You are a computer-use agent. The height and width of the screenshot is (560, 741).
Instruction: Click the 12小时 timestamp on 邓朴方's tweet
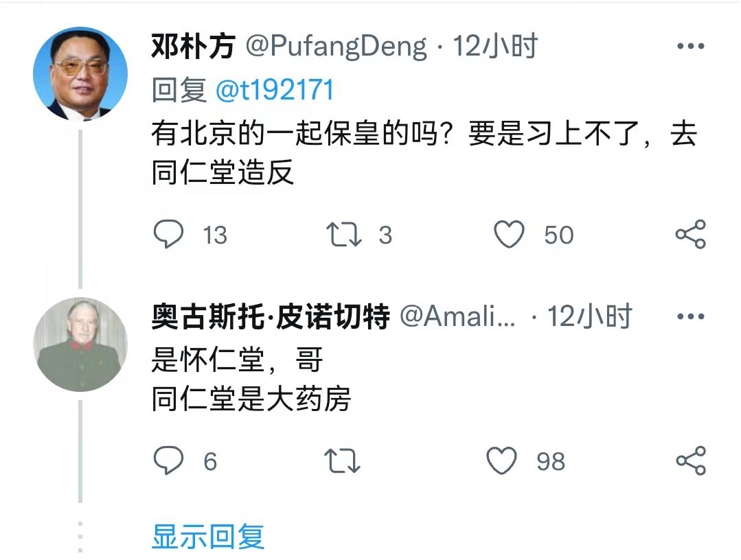(x=494, y=47)
